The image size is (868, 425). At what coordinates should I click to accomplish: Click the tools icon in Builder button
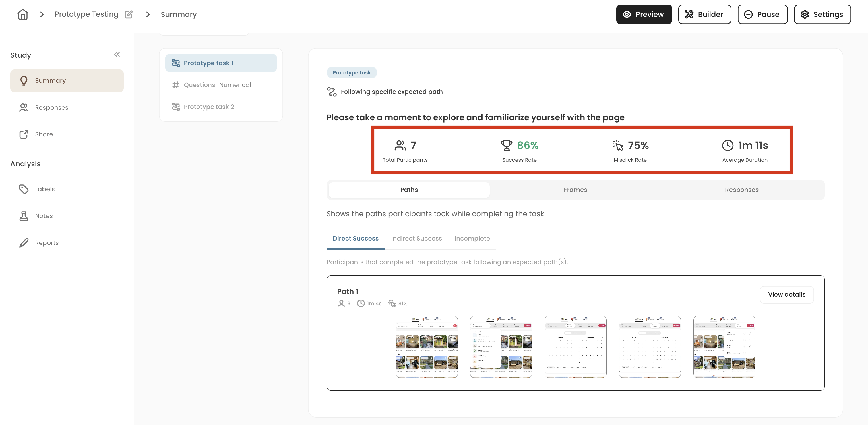point(689,14)
